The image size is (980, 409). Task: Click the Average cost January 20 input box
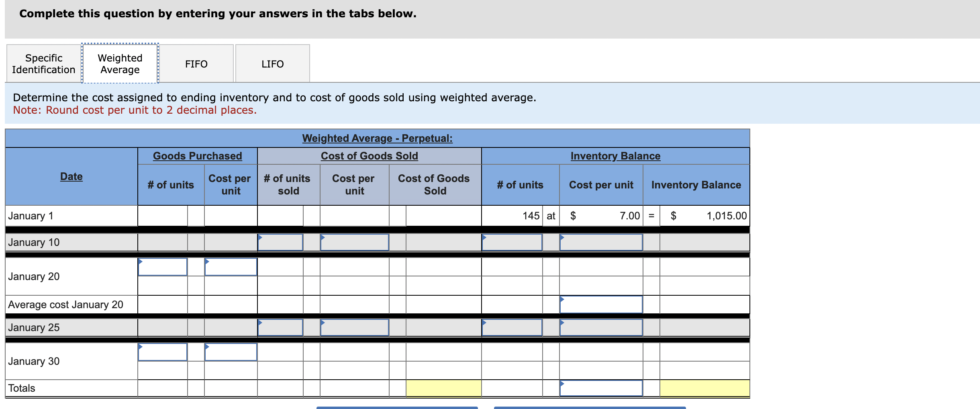coord(602,304)
